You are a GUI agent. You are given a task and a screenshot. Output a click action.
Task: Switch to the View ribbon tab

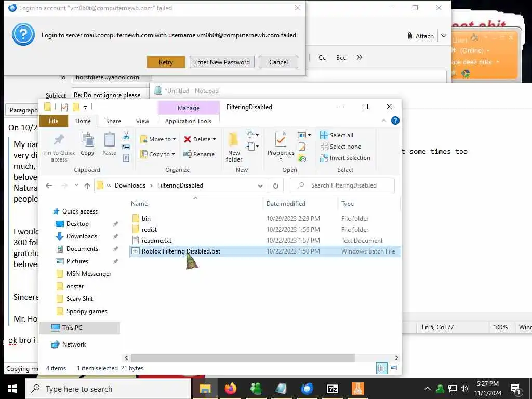click(x=142, y=121)
